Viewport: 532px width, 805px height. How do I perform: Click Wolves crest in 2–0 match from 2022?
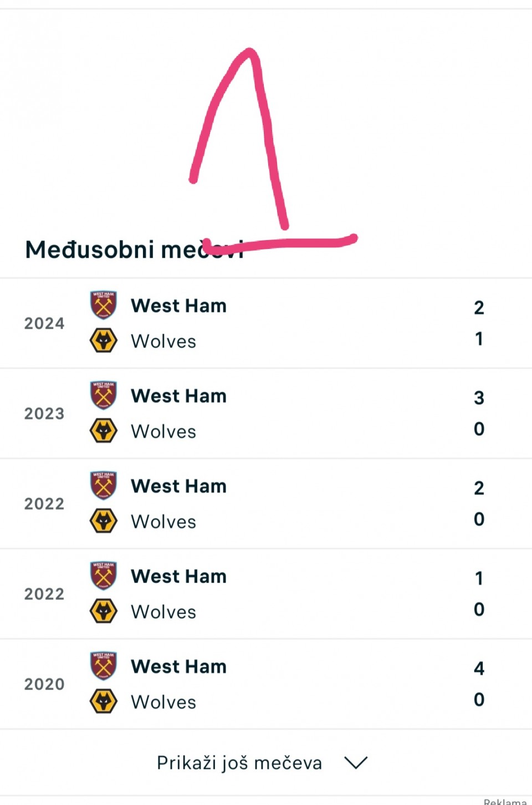[x=104, y=521]
